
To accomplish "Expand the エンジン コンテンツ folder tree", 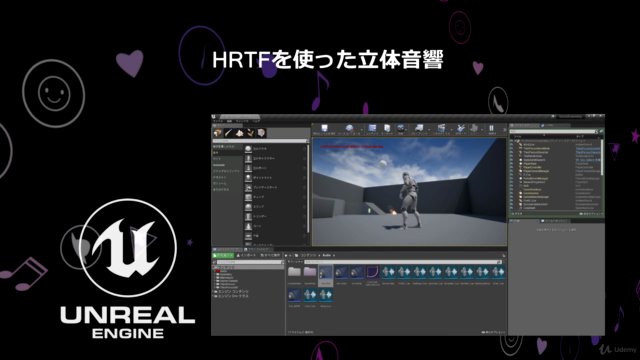I will point(214,292).
